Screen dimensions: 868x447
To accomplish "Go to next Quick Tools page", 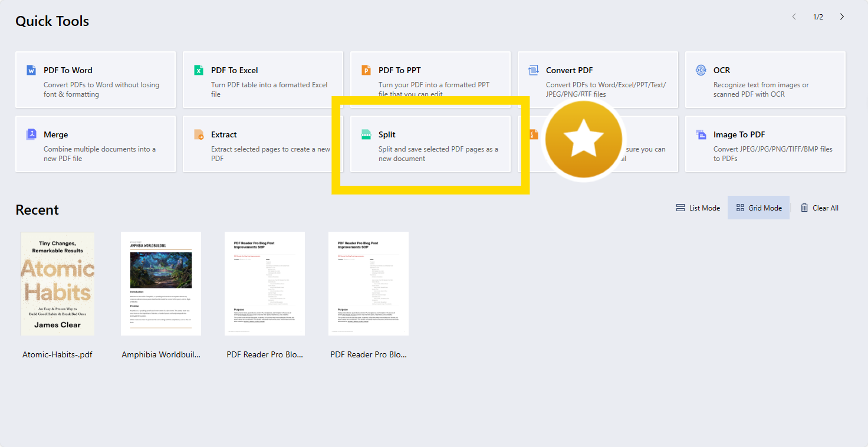I will [842, 17].
